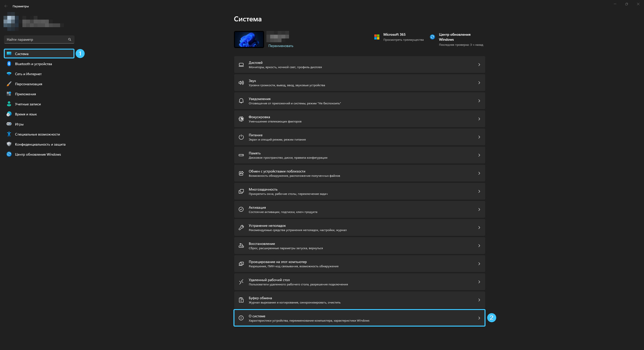The image size is (644, 350).
Task: Open sidebar Центр обновления Windows item
Action: (x=39, y=154)
